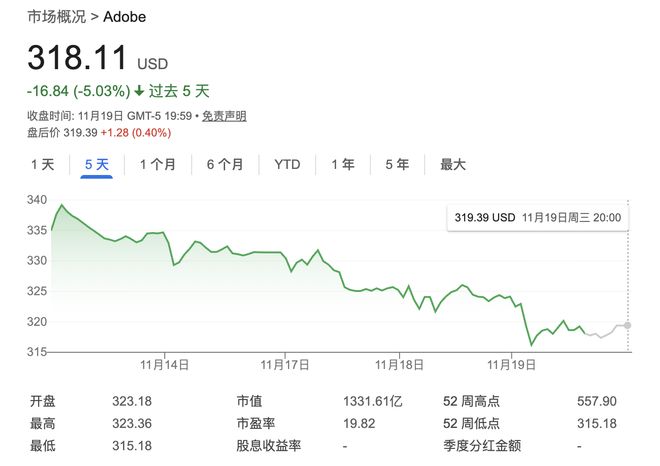This screenshot has width=660, height=466.
Task: Select the 5天 time range tab
Action: pyautogui.click(x=97, y=165)
